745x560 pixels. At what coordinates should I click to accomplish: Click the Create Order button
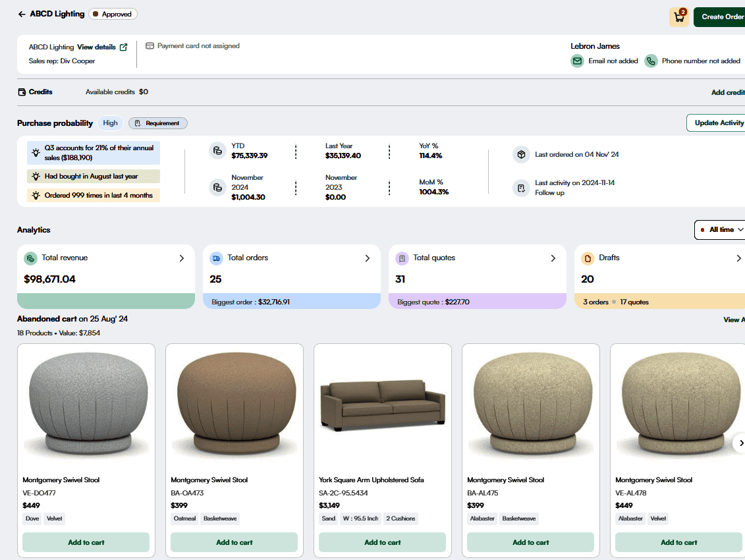[x=721, y=17]
